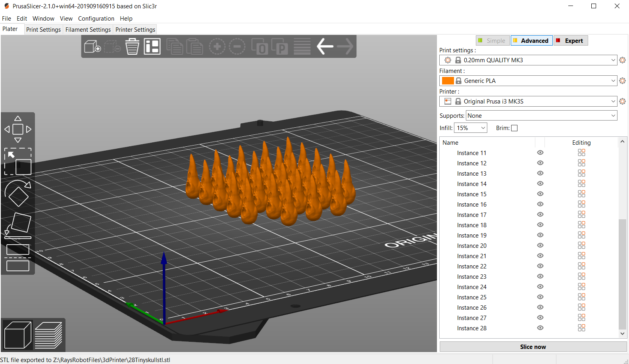Open editing menu for Instance 20

pyautogui.click(x=581, y=245)
